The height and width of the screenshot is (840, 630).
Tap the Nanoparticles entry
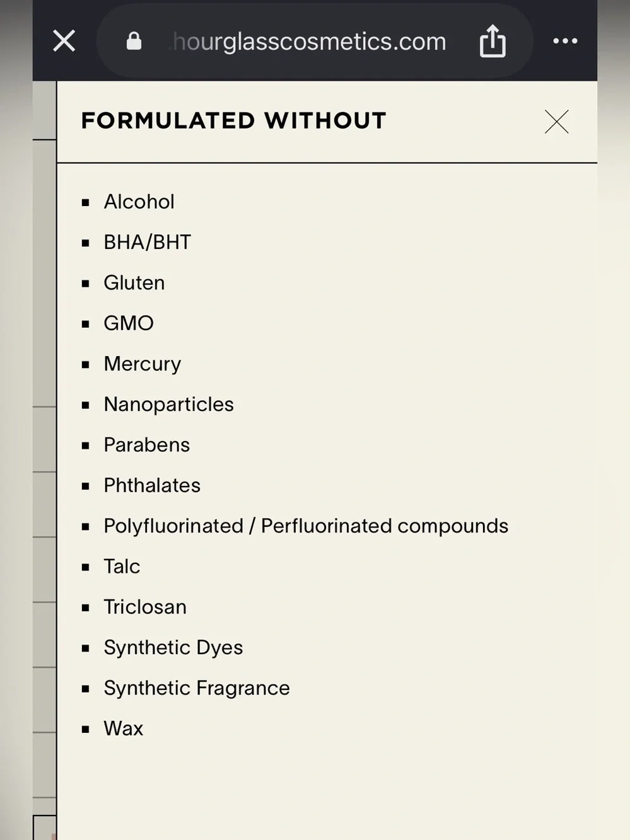tap(168, 404)
